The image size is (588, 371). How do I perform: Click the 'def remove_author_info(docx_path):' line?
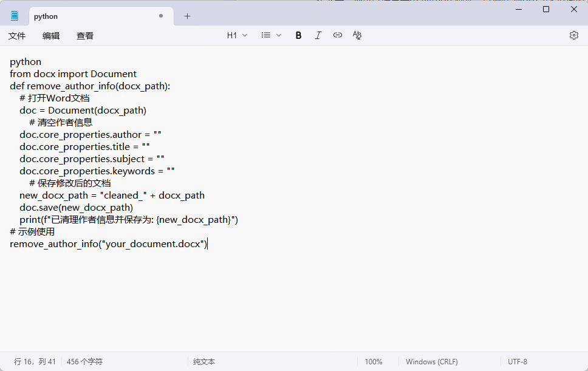point(90,86)
